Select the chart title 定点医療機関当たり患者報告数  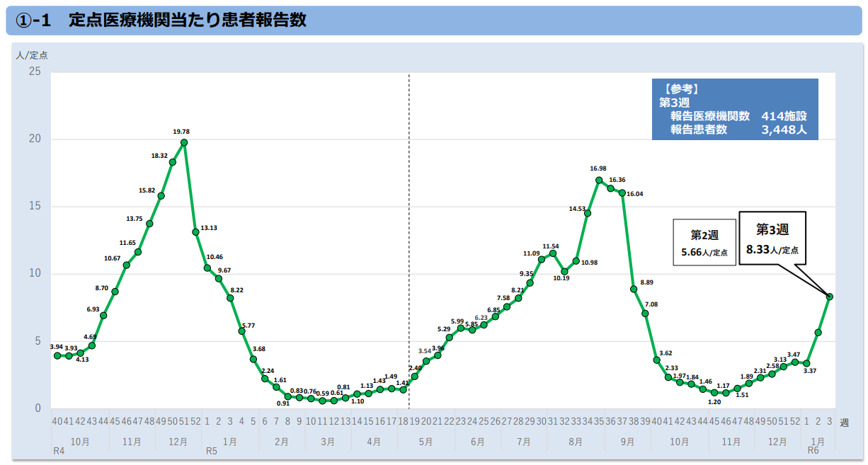point(188,21)
